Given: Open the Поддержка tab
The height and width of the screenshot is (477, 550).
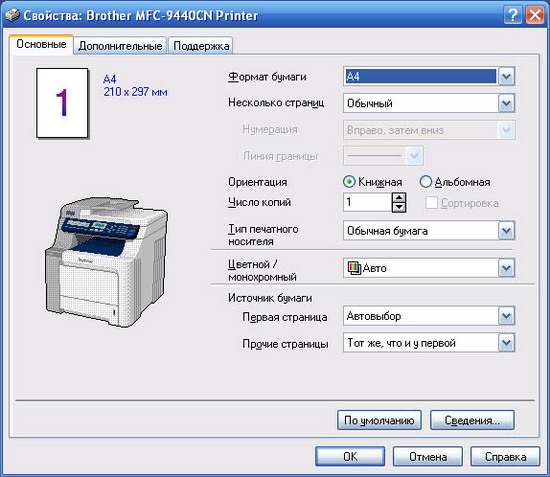Looking at the screenshot, I should click(x=201, y=46).
